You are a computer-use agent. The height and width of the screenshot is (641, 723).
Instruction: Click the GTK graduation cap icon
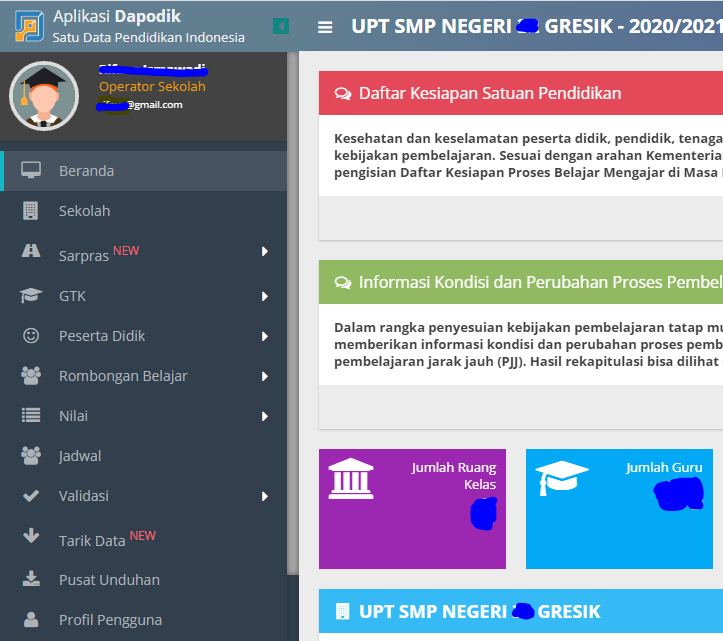[31, 295]
